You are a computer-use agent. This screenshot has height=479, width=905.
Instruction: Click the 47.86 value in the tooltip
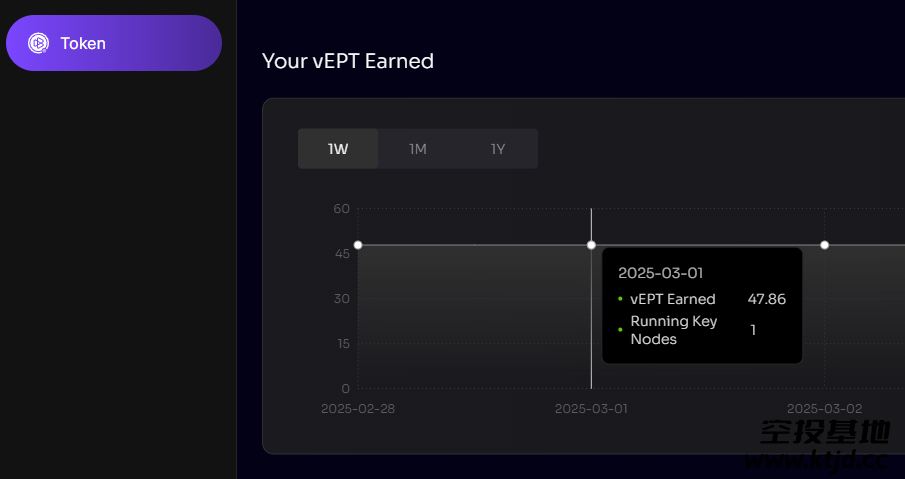(x=766, y=299)
